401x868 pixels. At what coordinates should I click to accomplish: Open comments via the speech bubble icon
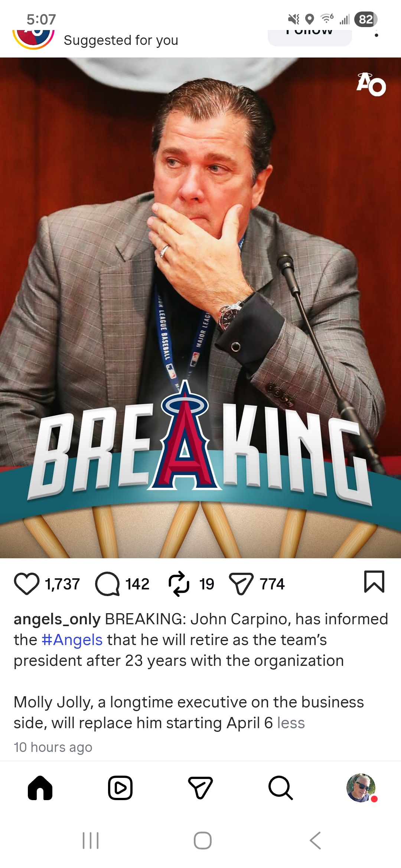click(107, 584)
